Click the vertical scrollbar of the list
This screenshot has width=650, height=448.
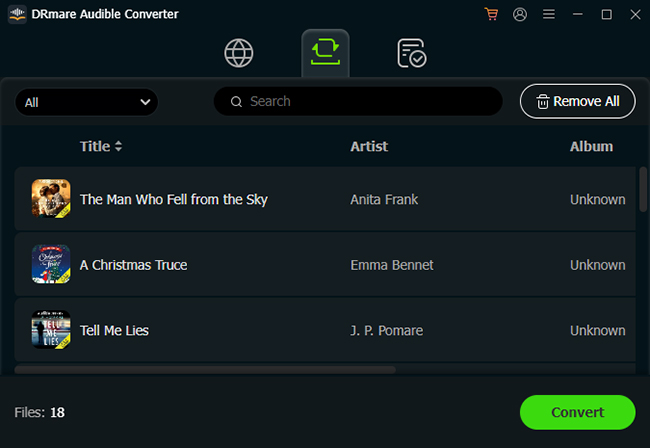[x=643, y=188]
